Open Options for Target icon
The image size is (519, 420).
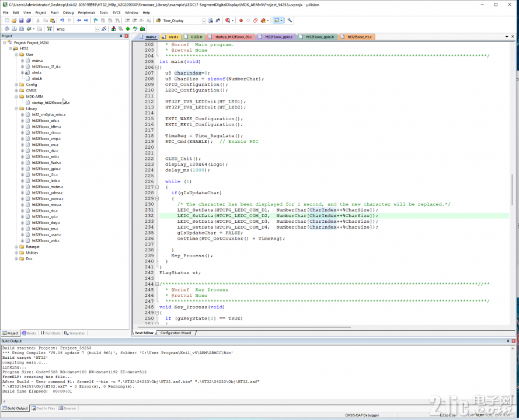[105, 29]
